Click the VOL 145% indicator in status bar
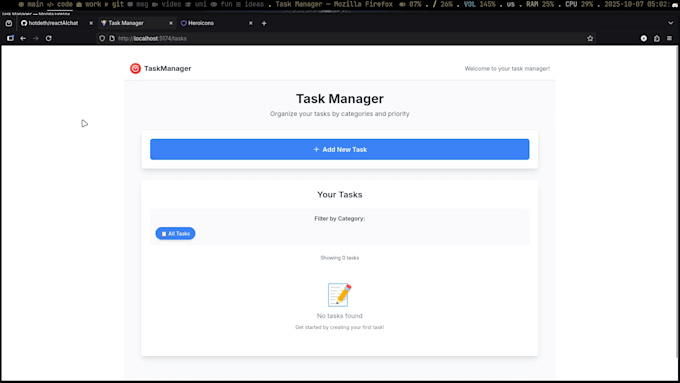This screenshot has height=383, width=680. click(479, 4)
